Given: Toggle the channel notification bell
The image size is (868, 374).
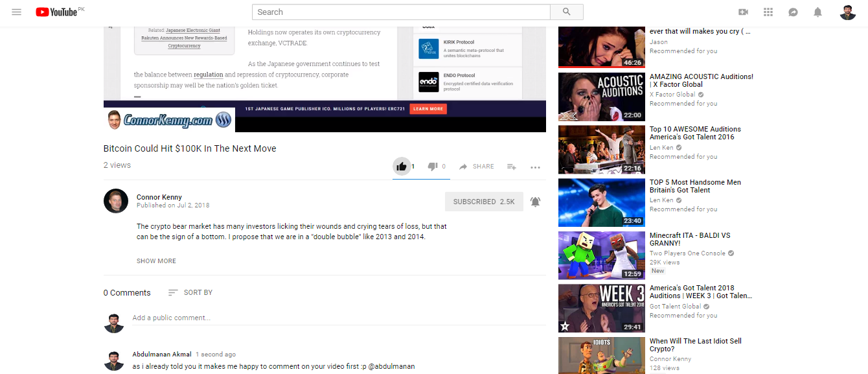Looking at the screenshot, I should tap(535, 202).
